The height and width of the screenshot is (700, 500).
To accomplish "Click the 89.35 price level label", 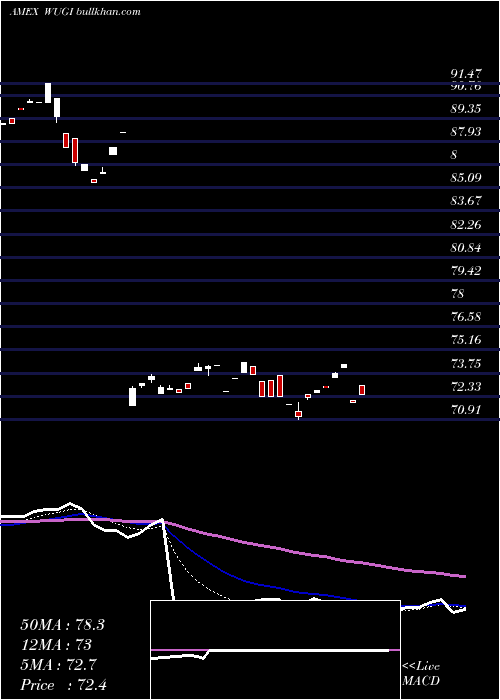I will (466, 109).
